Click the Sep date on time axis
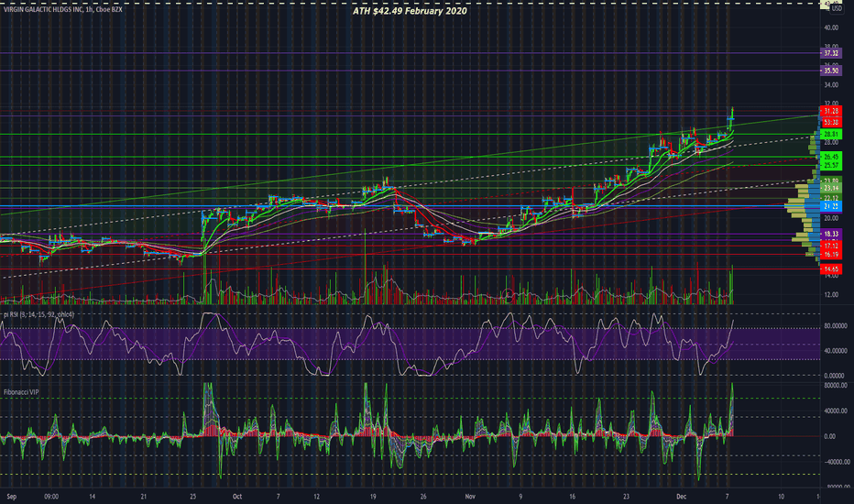This screenshot has width=854, height=504. coord(12,497)
